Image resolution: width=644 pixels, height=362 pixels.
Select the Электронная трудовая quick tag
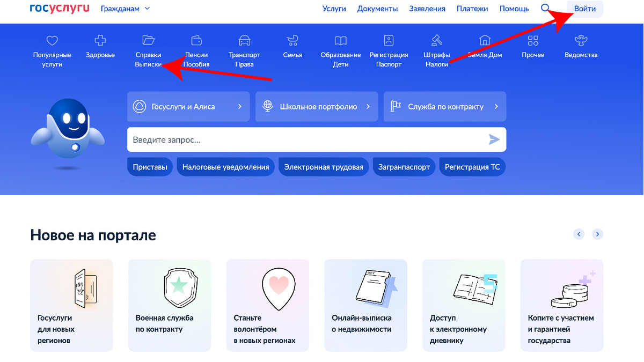coord(324,167)
